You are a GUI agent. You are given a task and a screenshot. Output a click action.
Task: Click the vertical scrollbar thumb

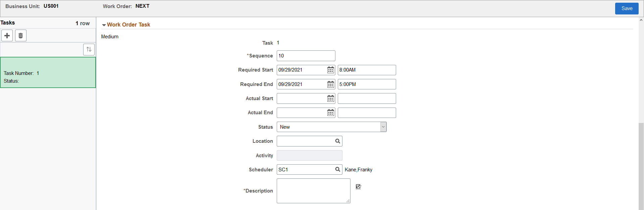641,166
